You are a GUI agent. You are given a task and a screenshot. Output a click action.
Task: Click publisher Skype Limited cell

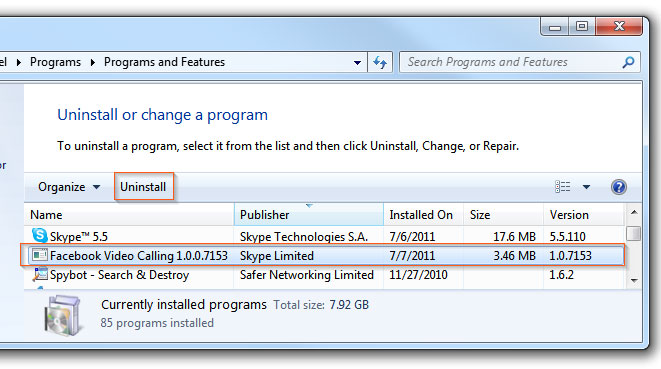pos(277,256)
